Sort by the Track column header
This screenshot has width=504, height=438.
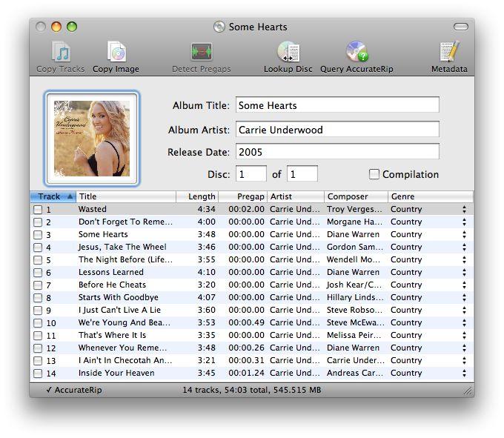pyautogui.click(x=53, y=196)
